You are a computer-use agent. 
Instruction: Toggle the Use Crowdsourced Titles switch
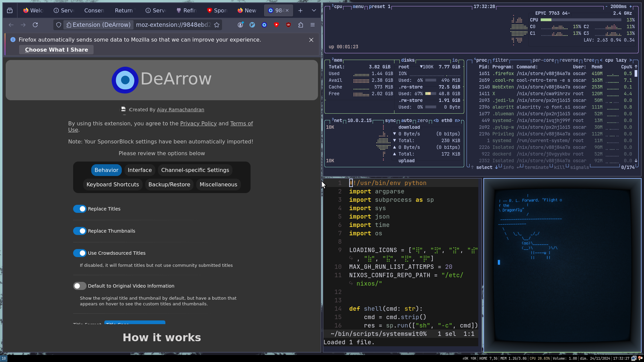(80, 253)
